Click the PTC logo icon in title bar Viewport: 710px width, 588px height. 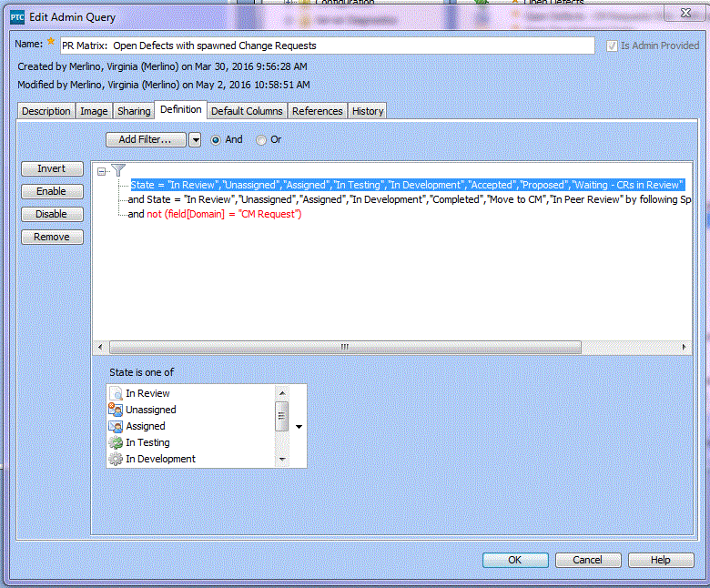16,17
